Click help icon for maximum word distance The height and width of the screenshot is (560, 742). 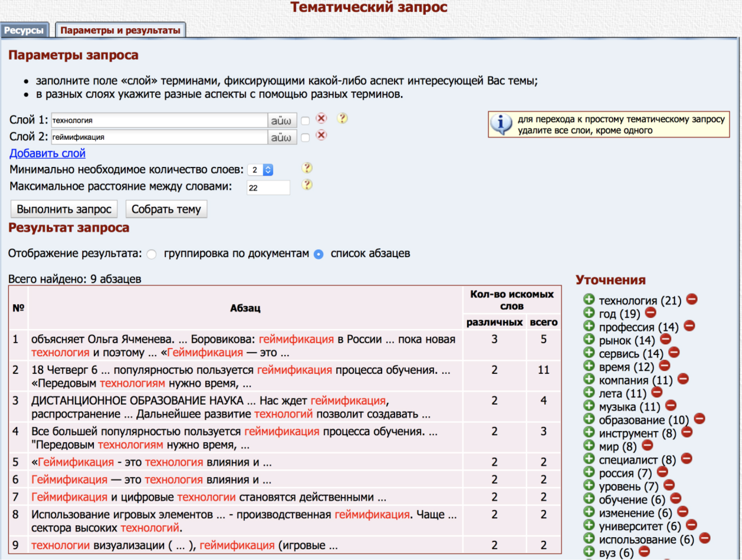(307, 185)
